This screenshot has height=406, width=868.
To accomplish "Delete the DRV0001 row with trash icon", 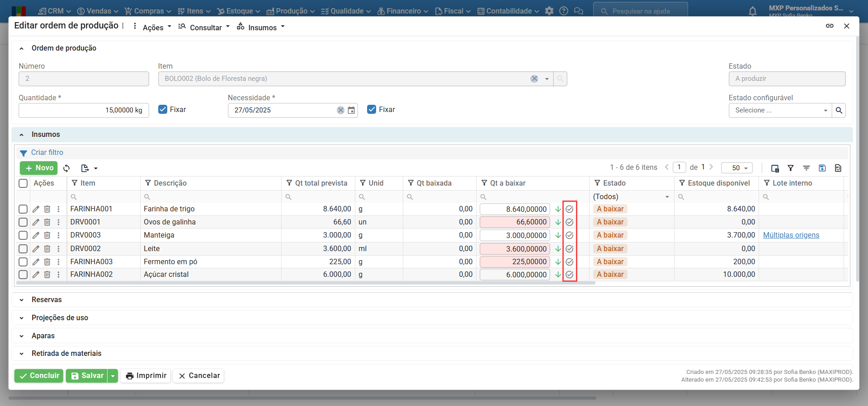I will [47, 222].
